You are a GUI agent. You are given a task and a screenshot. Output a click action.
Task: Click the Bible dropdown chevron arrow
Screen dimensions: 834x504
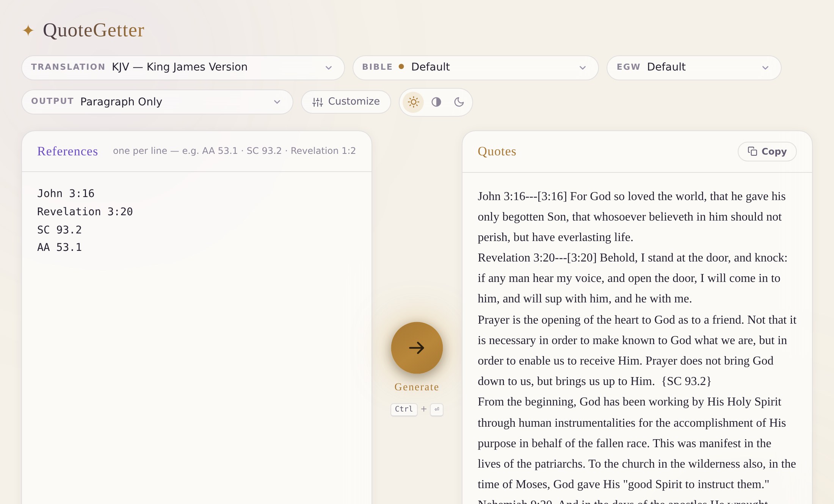pos(583,68)
